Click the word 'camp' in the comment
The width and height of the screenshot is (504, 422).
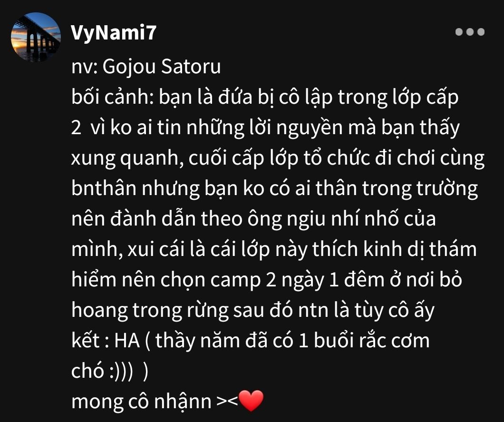point(235,281)
